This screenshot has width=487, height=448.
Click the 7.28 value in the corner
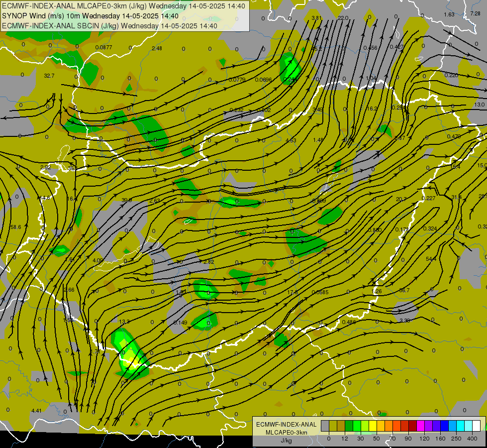point(475,13)
